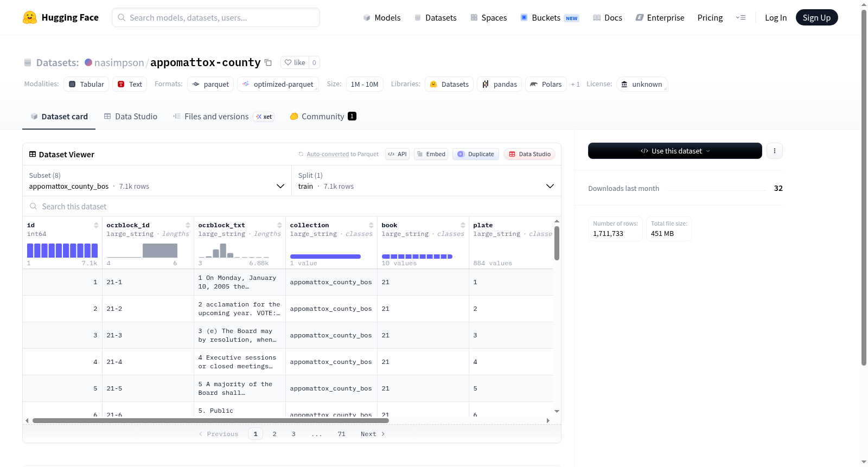Screen dimensions: 868x467
Task: Open the navigation overflow menu icon
Action: click(x=741, y=17)
